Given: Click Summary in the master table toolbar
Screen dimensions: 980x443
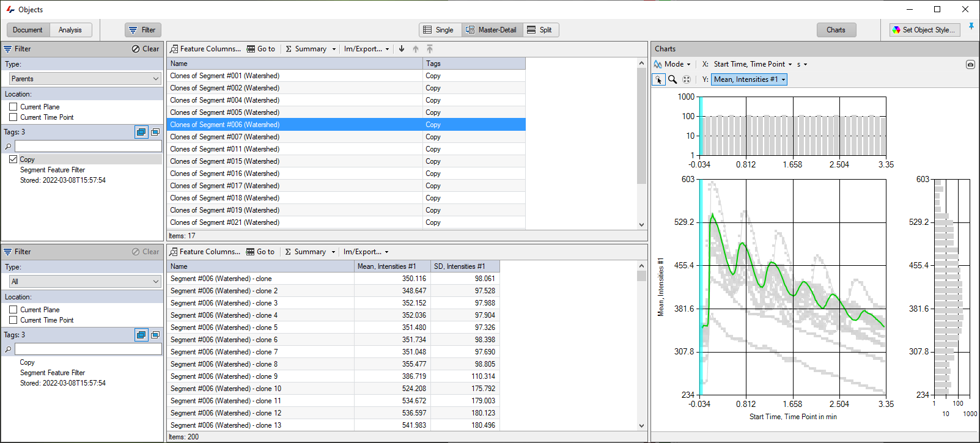Looking at the screenshot, I should click(306, 49).
